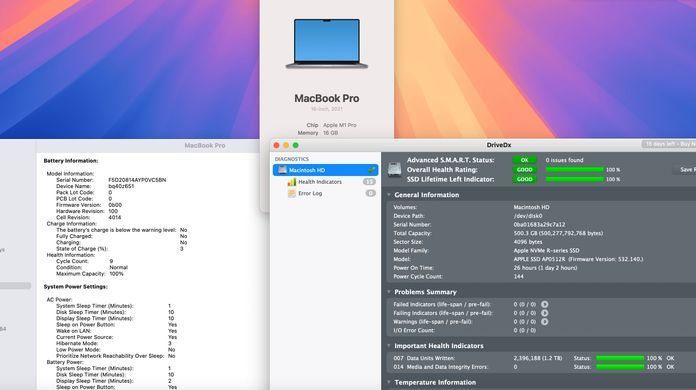Screen dimensions: 696x390
Task: Click the arrow beside Failing Indicators
Action: point(544,313)
